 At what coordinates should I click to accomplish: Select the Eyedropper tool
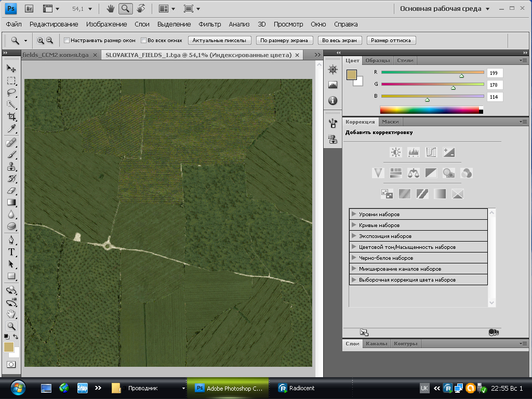[x=11, y=129]
